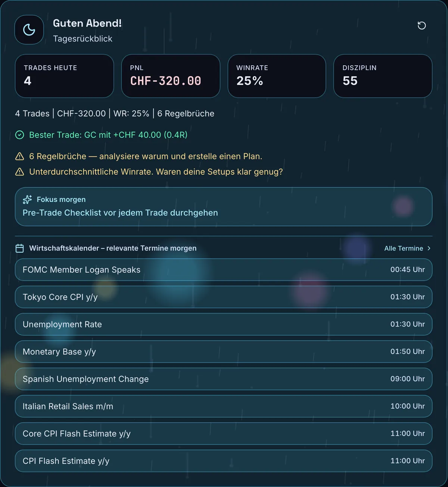Open the Trades Heute card
The image size is (448, 487).
(64, 76)
